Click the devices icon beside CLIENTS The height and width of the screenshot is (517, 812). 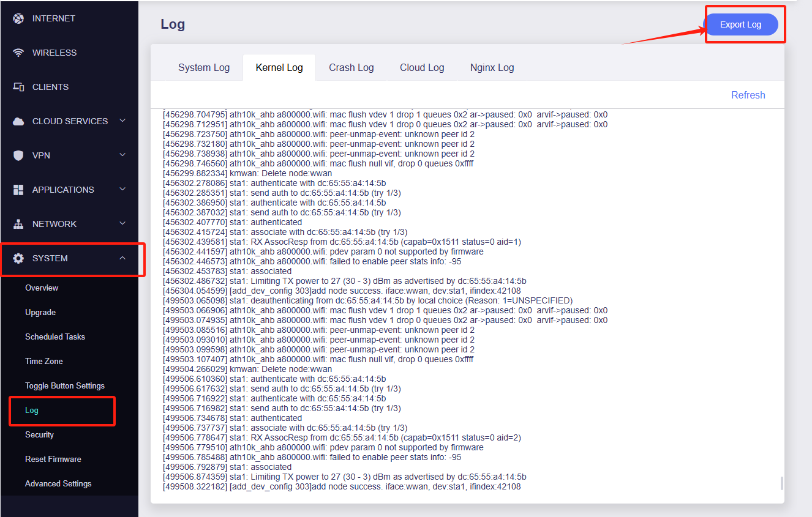(x=18, y=87)
